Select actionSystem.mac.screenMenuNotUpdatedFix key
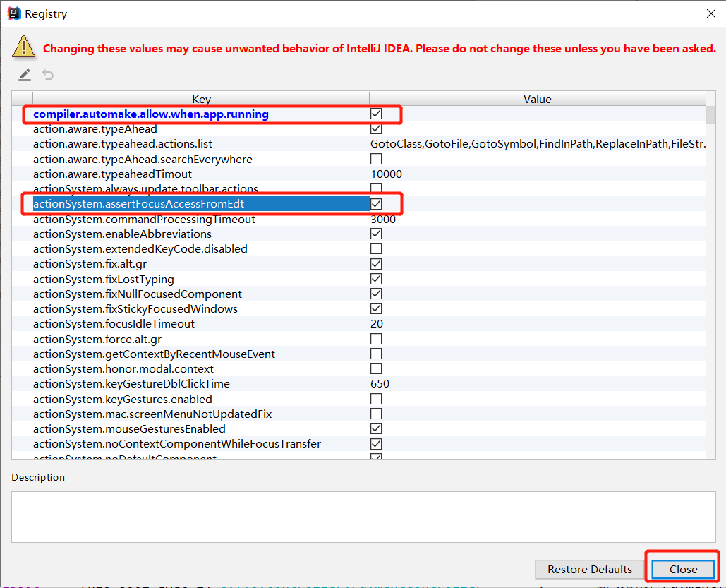This screenshot has width=726, height=588. pos(152,414)
